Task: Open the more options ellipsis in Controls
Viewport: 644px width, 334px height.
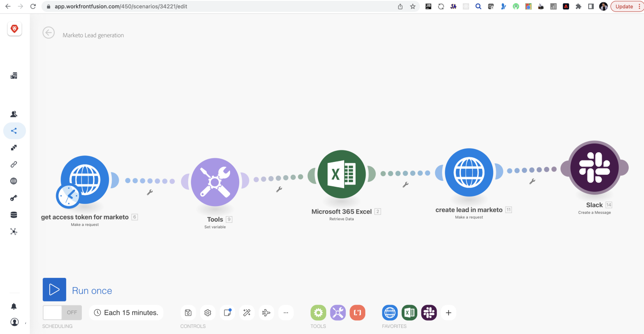Action: click(x=286, y=312)
